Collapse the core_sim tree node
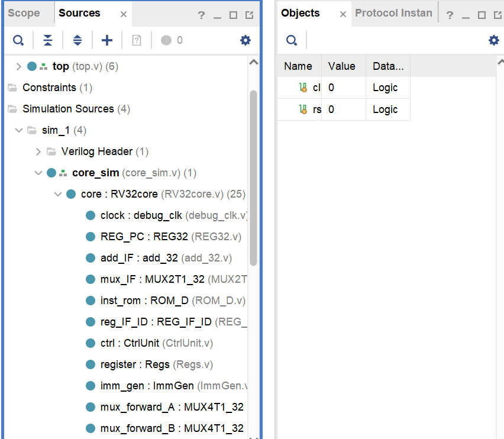Viewport: 504px width, 439px height. (38, 173)
